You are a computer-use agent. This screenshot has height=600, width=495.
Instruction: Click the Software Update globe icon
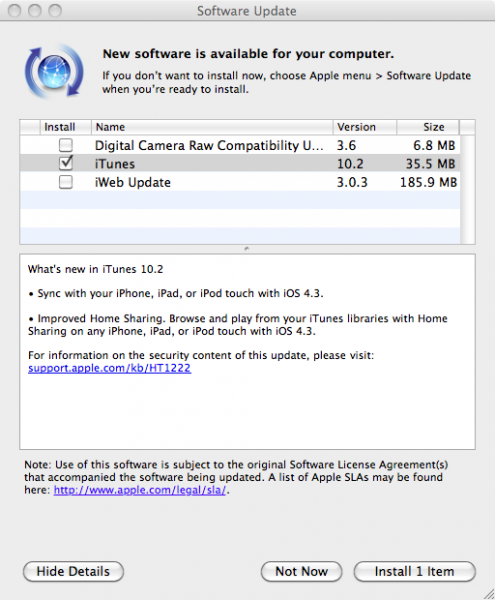click(54, 71)
